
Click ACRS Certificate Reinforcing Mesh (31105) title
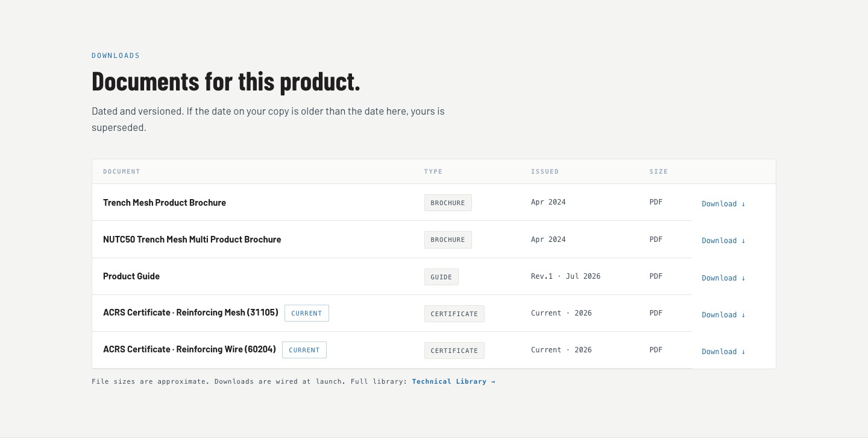[190, 313]
